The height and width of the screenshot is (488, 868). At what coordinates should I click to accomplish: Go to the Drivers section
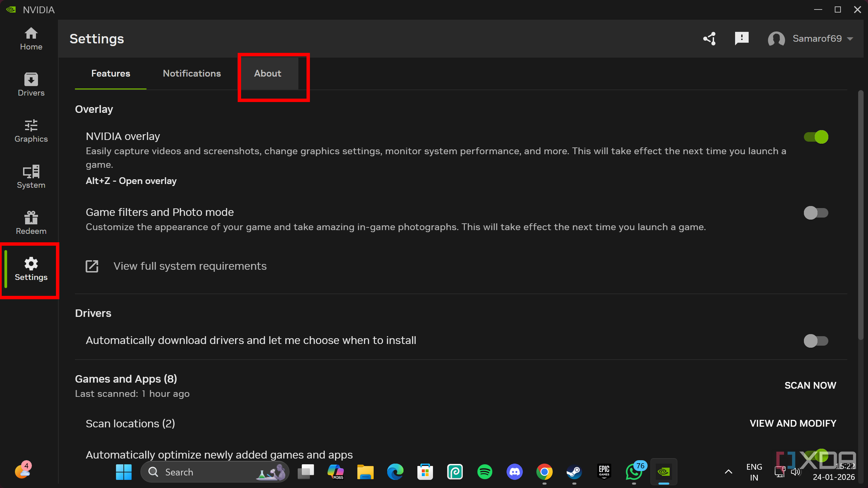[31, 85]
